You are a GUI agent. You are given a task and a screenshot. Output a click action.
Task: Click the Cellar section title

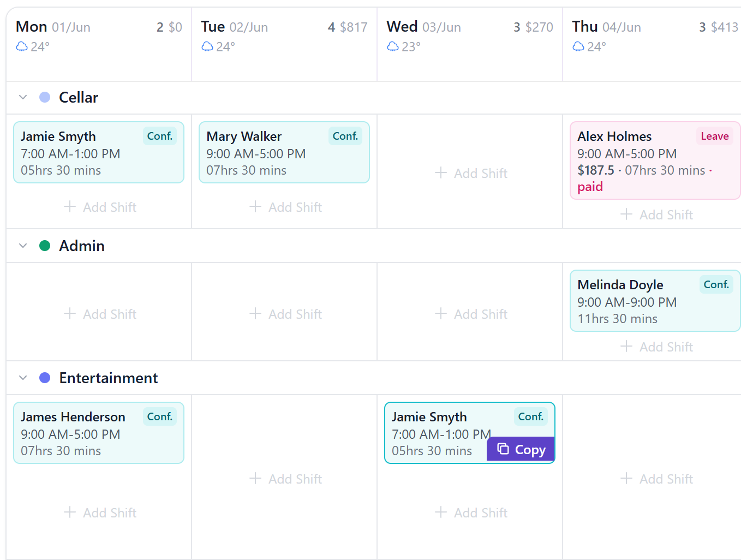point(79,97)
